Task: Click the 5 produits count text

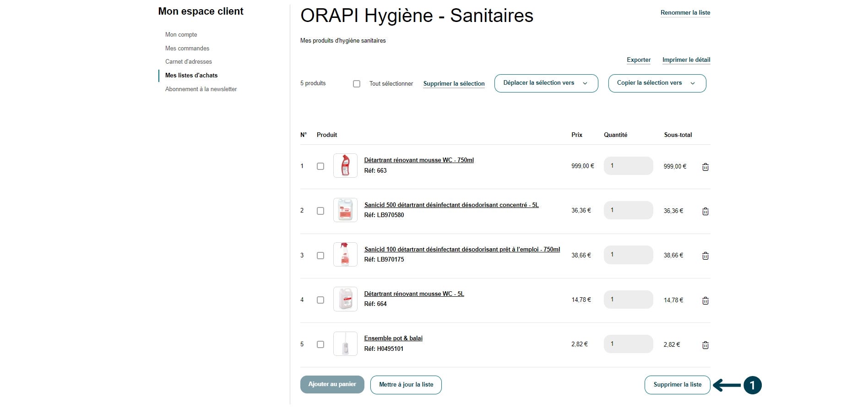Action: tap(313, 83)
